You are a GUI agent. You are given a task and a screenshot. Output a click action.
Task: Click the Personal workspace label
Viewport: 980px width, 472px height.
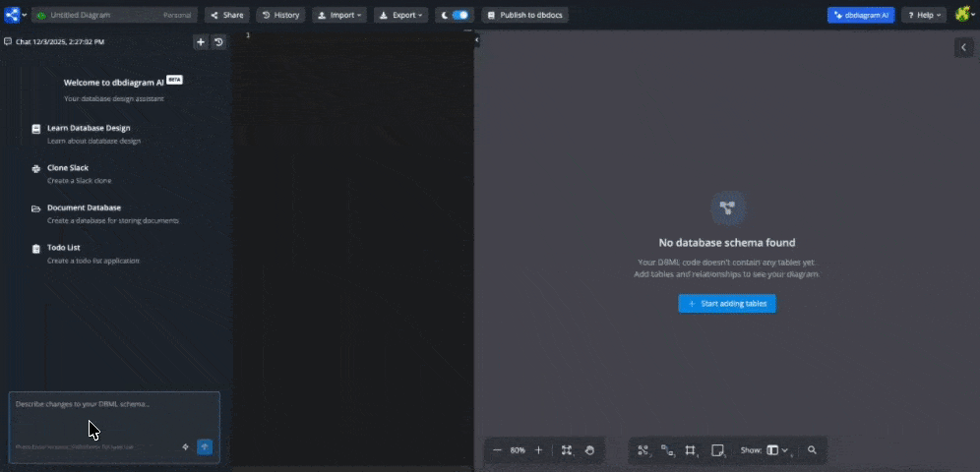click(177, 15)
